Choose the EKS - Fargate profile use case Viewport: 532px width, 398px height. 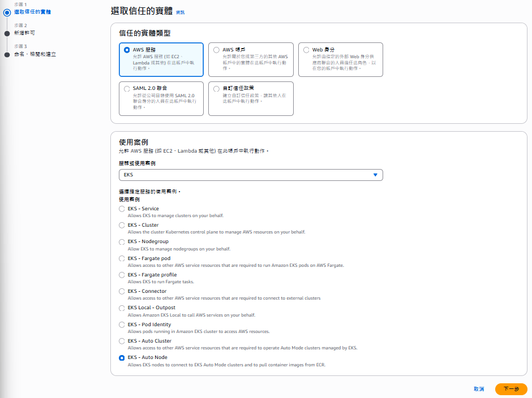[122, 275]
